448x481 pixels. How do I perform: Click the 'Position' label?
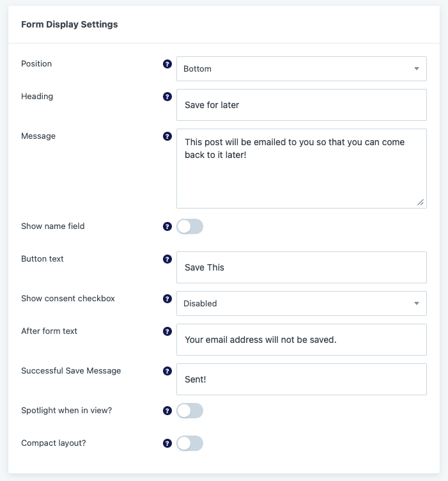(x=36, y=63)
